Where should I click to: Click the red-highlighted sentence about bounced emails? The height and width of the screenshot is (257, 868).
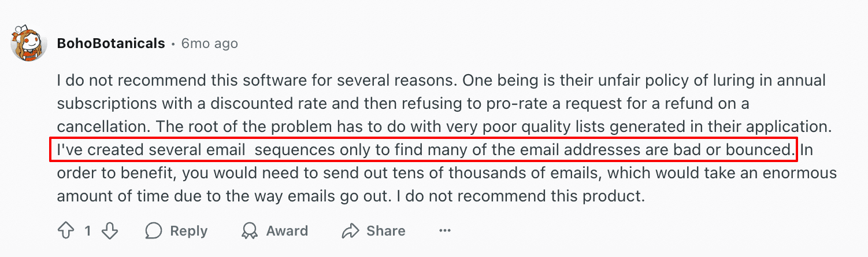[x=422, y=150]
